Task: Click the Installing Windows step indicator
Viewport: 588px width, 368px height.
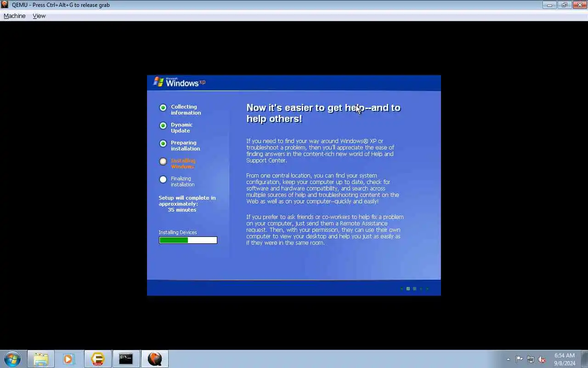Action: click(x=163, y=161)
